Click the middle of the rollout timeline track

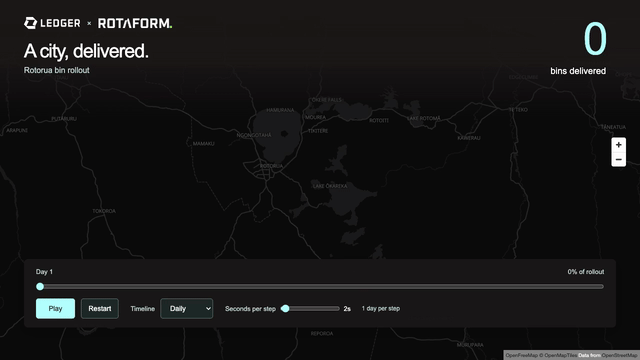pyautogui.click(x=320, y=287)
